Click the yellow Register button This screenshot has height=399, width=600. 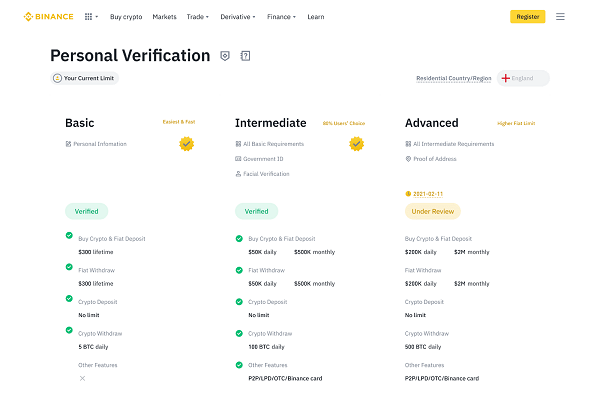[x=527, y=16]
